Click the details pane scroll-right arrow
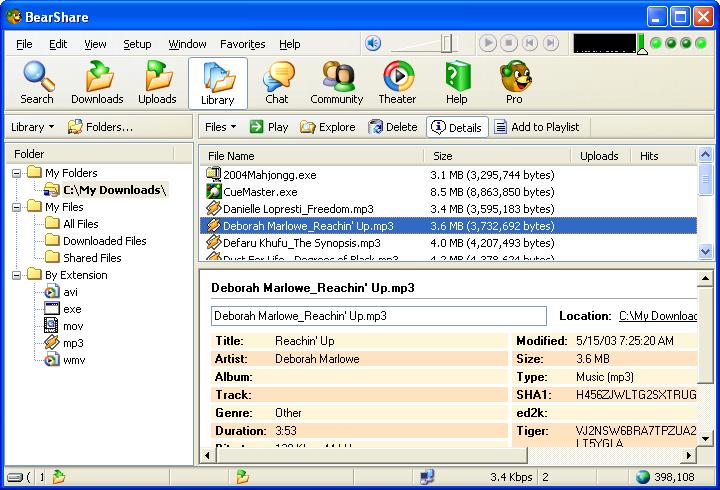This screenshot has width=720, height=490. tap(689, 455)
